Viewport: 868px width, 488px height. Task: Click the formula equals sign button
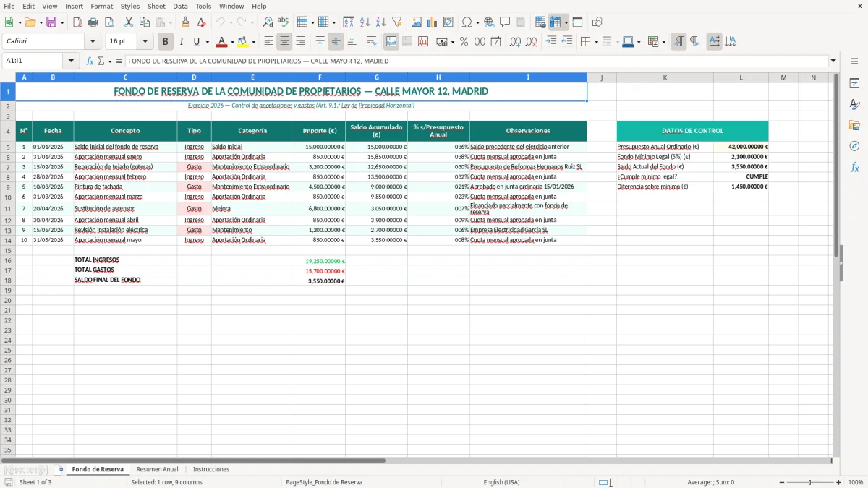click(119, 61)
